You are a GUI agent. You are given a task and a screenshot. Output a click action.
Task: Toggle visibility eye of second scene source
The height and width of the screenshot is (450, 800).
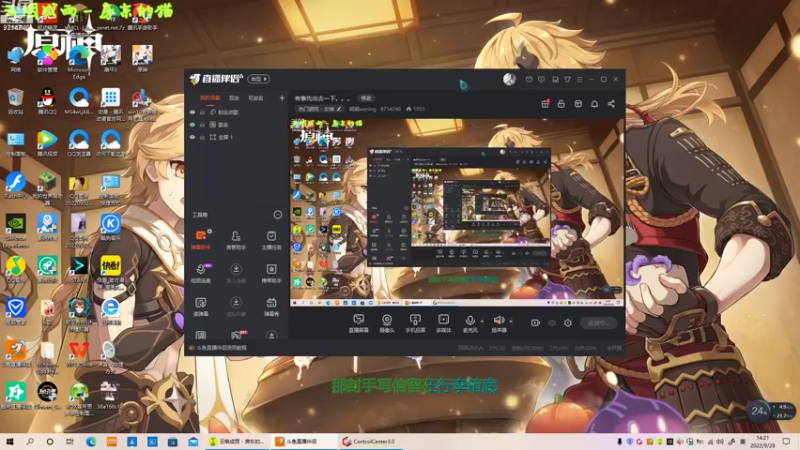point(192,124)
